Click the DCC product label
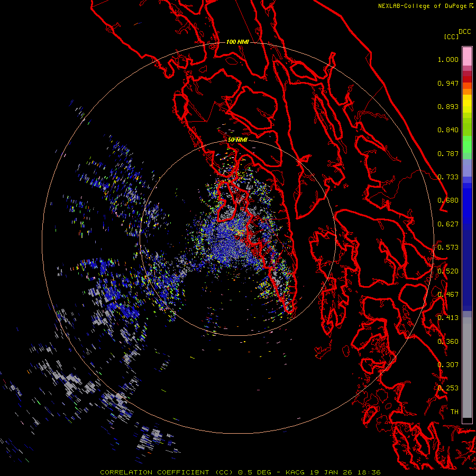Screen dimensions: 476x476 [464, 32]
